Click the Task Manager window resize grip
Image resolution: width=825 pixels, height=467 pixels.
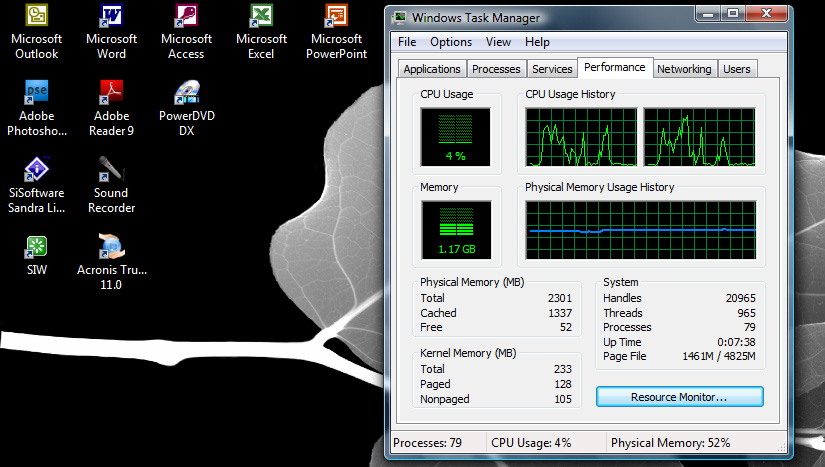(782, 447)
